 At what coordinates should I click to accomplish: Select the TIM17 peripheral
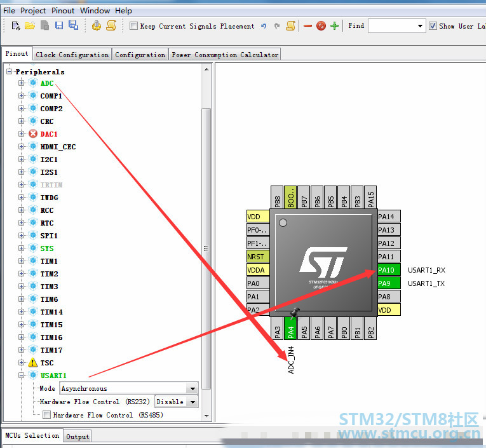pyautogui.click(x=51, y=350)
